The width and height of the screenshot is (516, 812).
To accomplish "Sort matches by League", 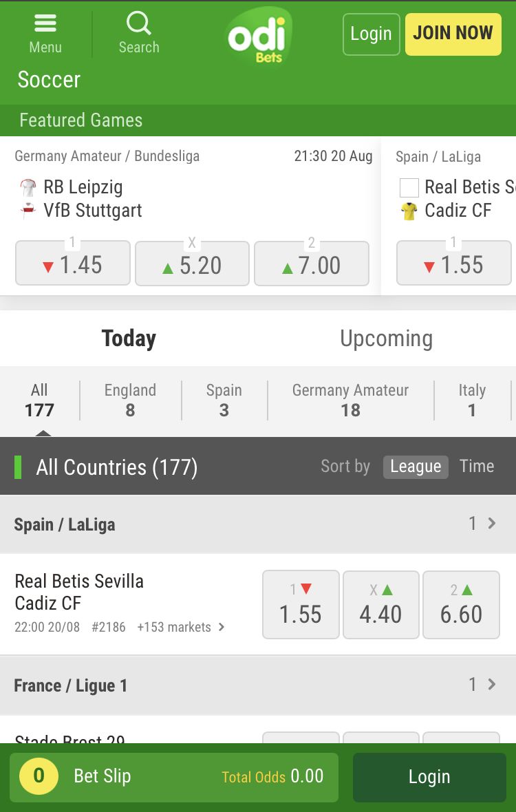I will pos(416,467).
